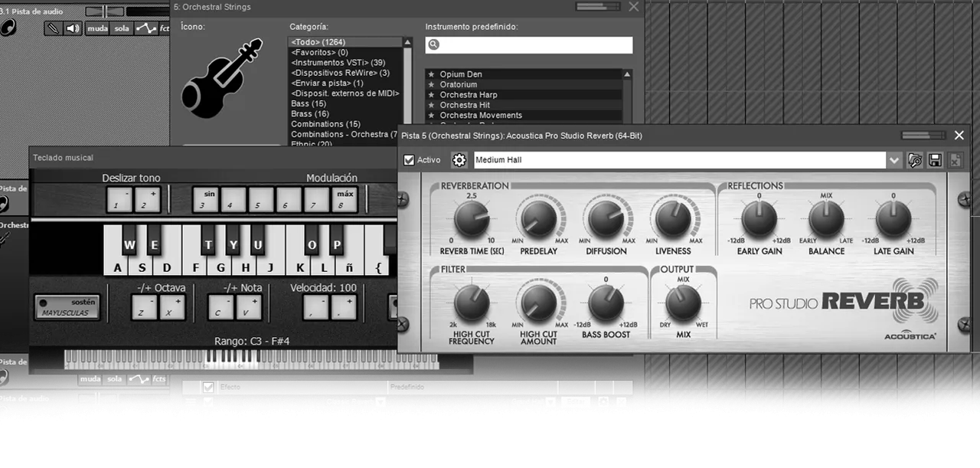Click the Liveness knob
This screenshot has height=468, width=980.
coord(673,220)
